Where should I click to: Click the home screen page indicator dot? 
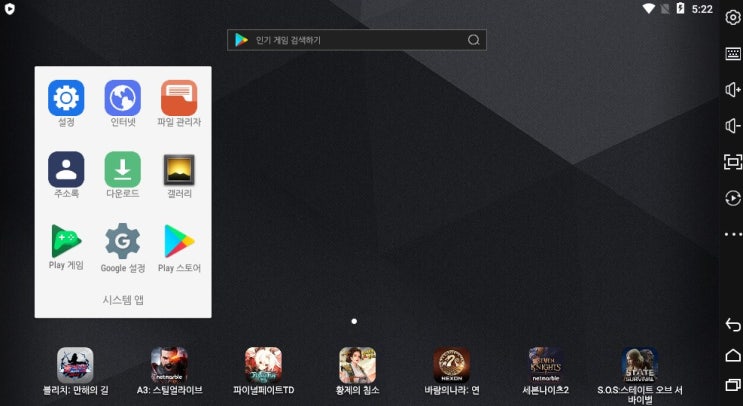point(354,321)
